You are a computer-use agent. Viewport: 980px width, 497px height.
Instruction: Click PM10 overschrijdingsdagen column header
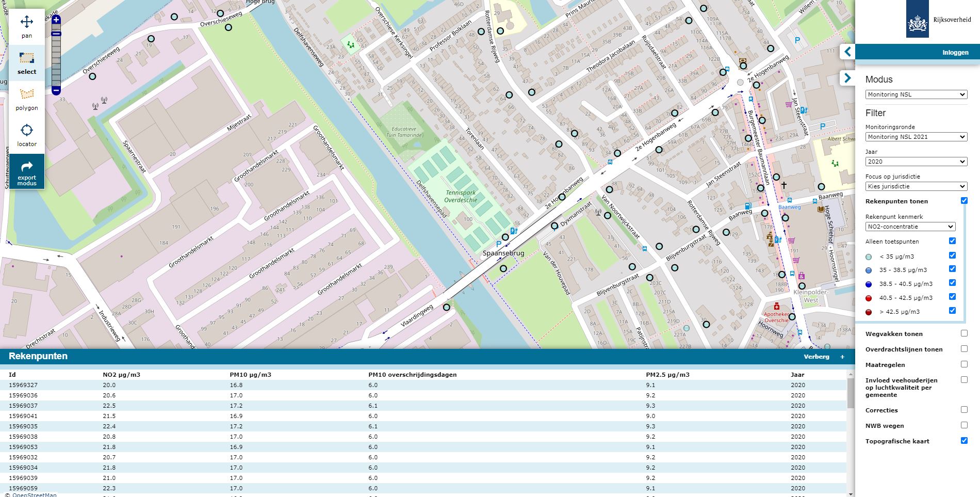(x=413, y=375)
